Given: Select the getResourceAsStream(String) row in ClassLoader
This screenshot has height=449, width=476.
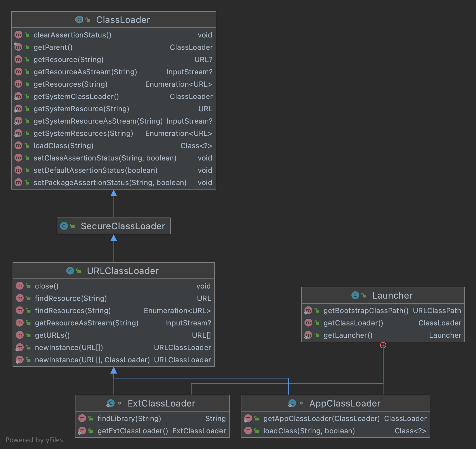Looking at the screenshot, I should (114, 72).
